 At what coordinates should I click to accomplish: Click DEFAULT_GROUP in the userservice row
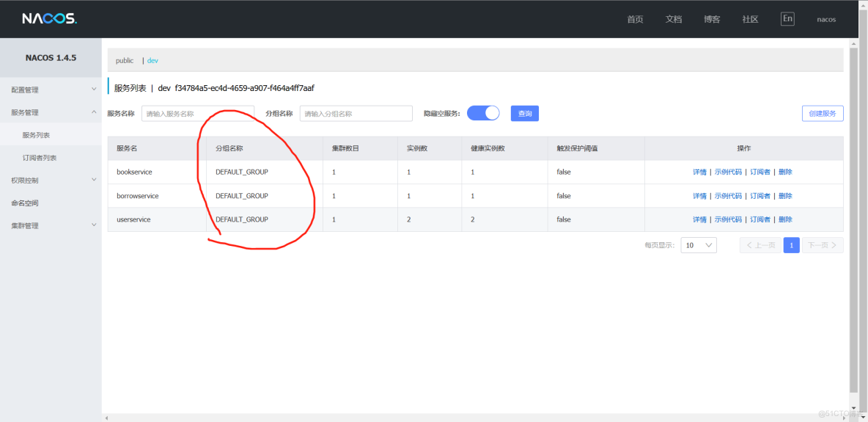(x=242, y=219)
